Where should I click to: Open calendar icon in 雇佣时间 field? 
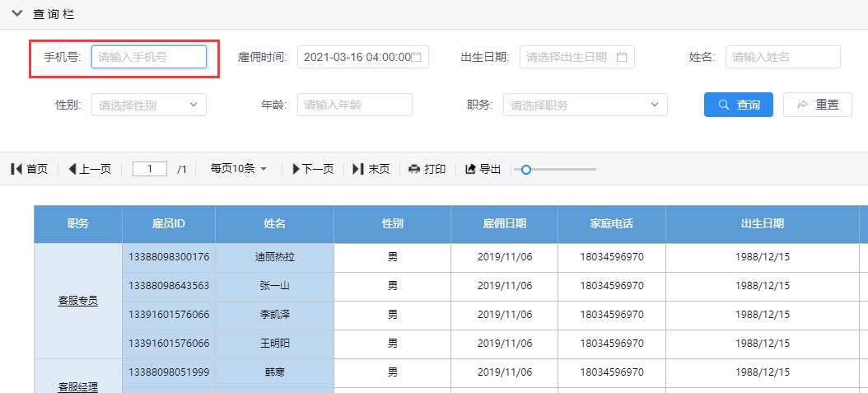point(417,57)
